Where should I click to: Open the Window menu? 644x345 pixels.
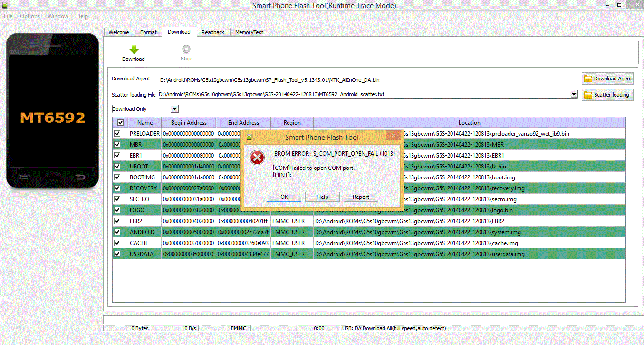[58, 16]
